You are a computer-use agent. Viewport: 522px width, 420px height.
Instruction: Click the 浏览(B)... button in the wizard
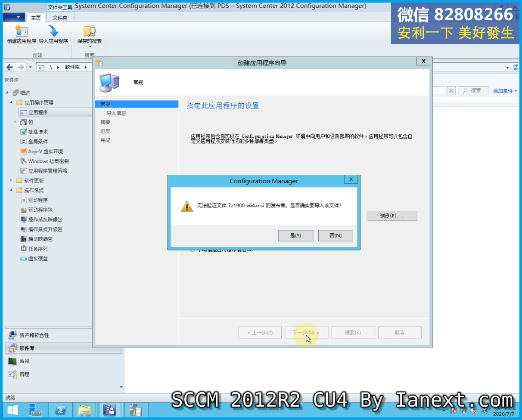[392, 216]
